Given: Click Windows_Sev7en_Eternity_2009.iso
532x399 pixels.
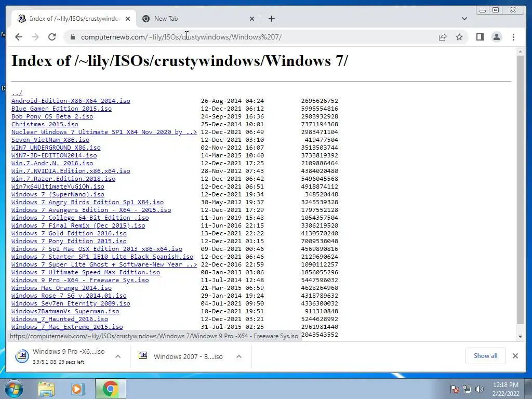Looking at the screenshot, I should (71, 303).
